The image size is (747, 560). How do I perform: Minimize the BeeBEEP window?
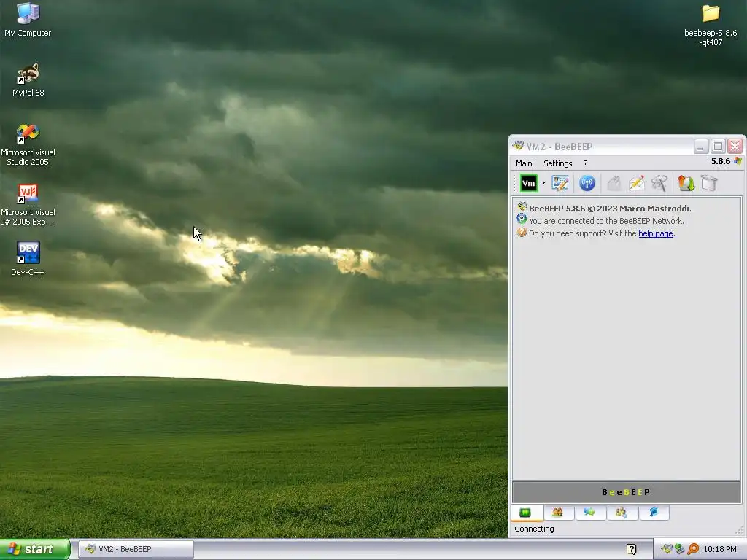coord(701,146)
